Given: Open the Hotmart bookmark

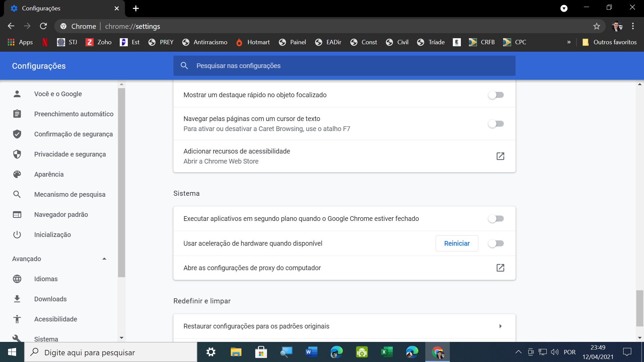Looking at the screenshot, I should 253,42.
